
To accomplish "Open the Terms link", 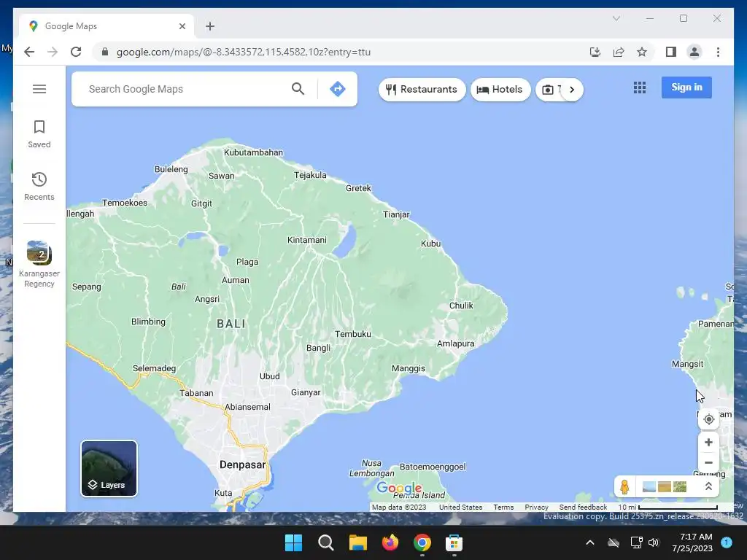I will click(503, 507).
